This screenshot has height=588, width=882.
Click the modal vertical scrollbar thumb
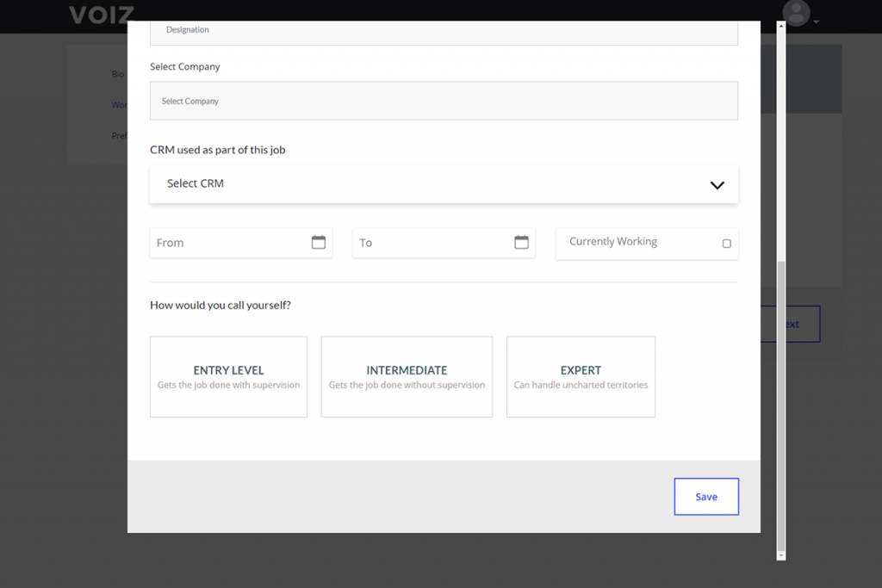coord(780,405)
